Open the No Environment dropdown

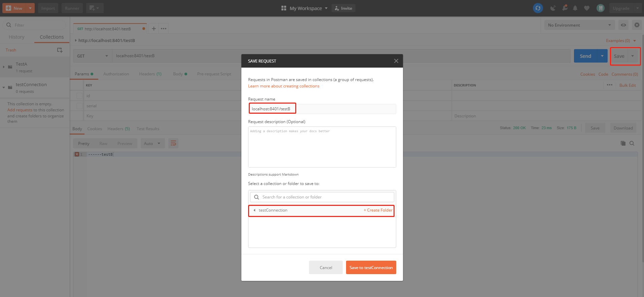[x=579, y=25]
